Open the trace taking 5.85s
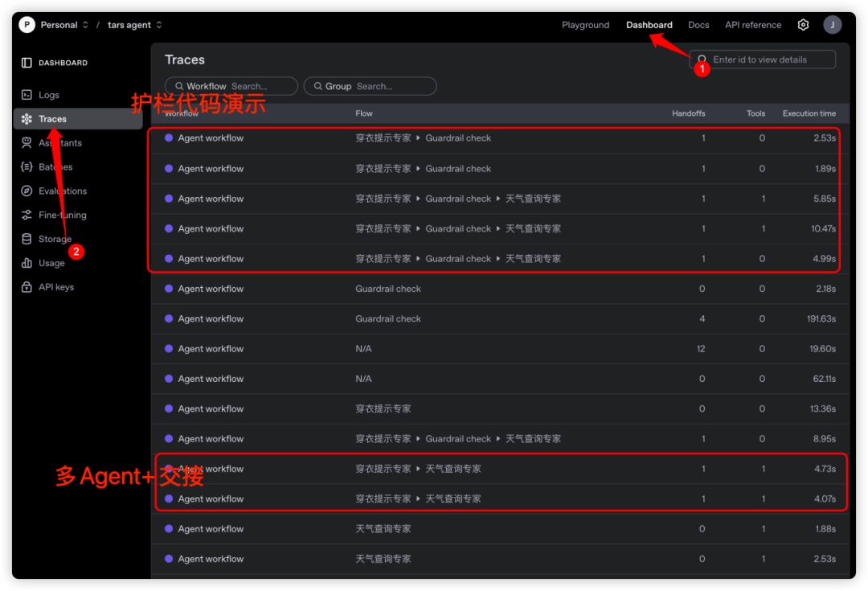The width and height of the screenshot is (868, 591). tap(500, 199)
